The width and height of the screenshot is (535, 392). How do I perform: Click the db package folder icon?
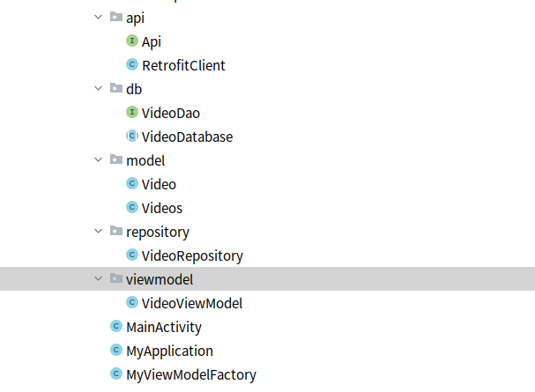pos(116,89)
